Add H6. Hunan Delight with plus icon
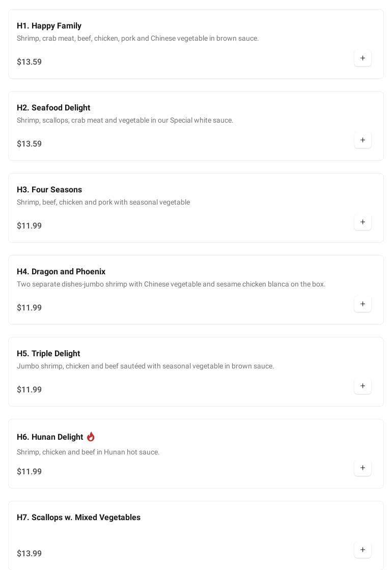Image resolution: width=392 pixels, height=570 pixels. click(x=362, y=468)
